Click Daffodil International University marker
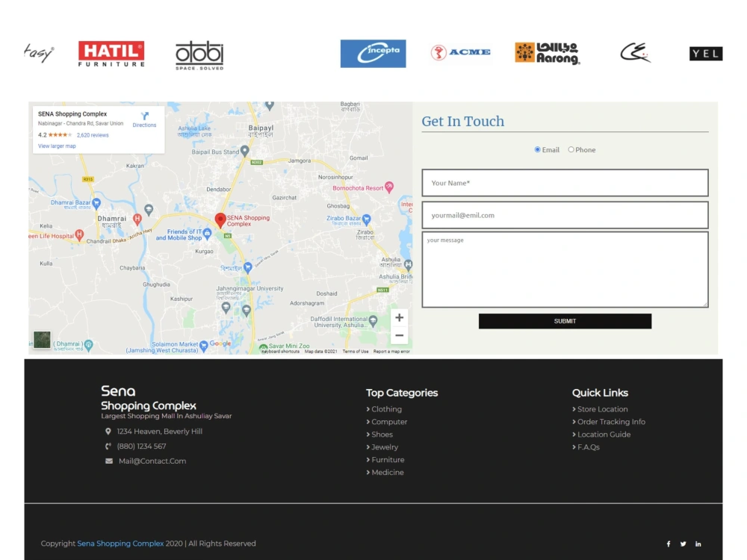Image resolution: width=747 pixels, height=560 pixels. click(x=373, y=321)
